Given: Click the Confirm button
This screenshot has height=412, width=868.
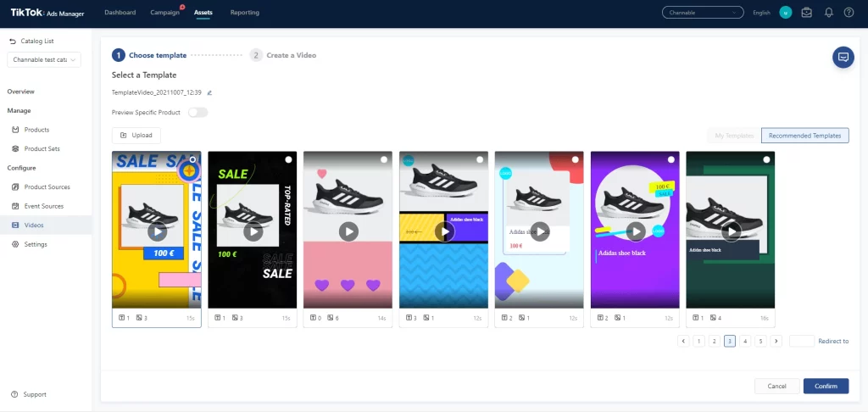Looking at the screenshot, I should tap(826, 386).
